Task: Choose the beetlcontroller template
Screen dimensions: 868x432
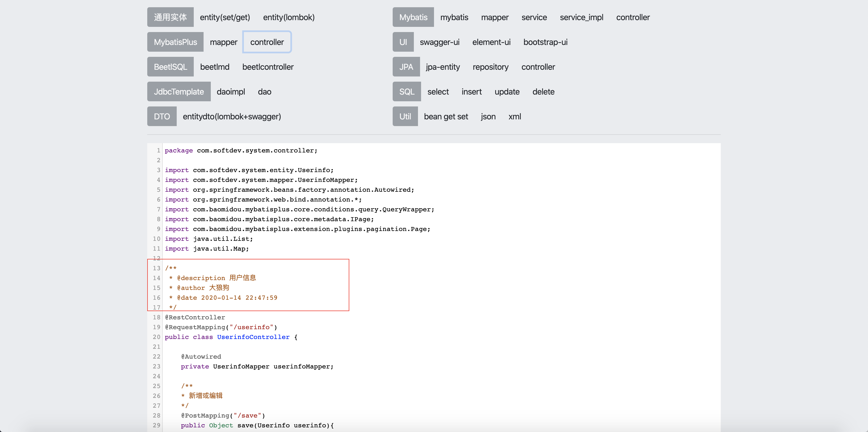Action: pyautogui.click(x=268, y=67)
